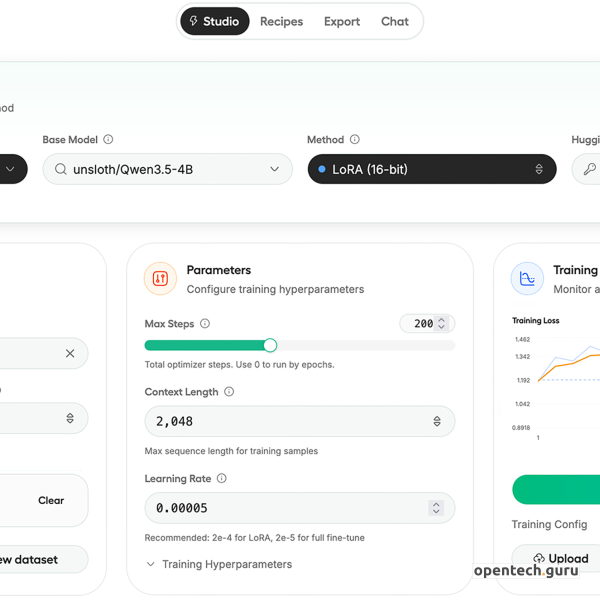Switch to the Export tab

click(x=342, y=22)
